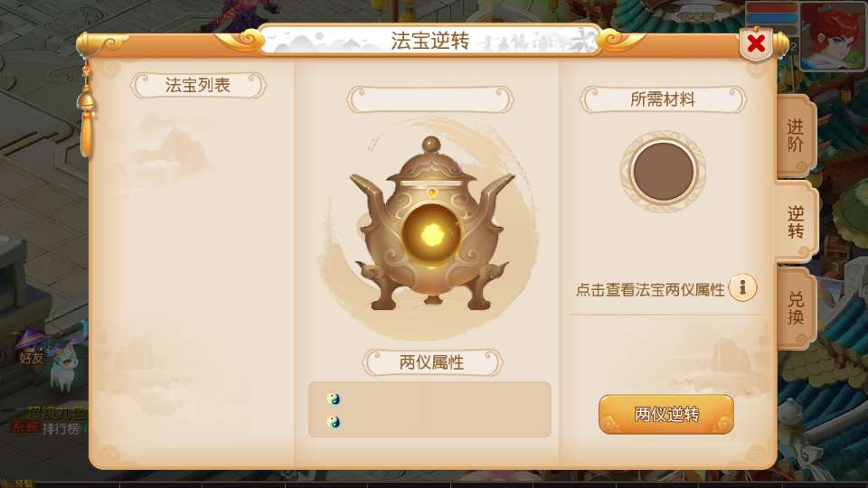Select the 逆转 side tab
The height and width of the screenshot is (488, 868).
(796, 221)
